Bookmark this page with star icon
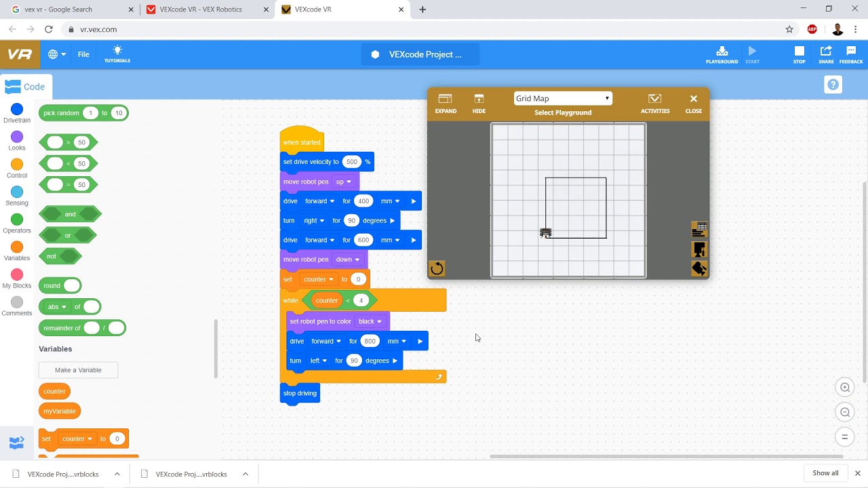The image size is (868, 488). tap(789, 29)
